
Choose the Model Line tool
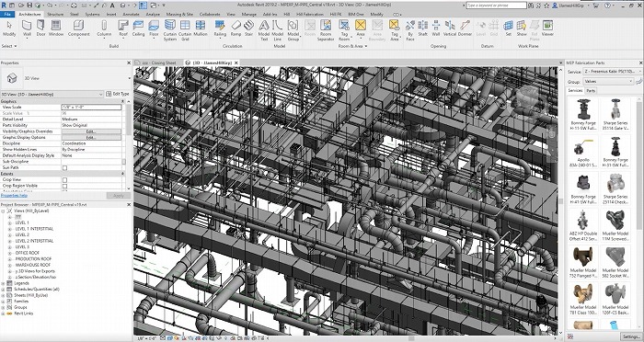point(278,30)
